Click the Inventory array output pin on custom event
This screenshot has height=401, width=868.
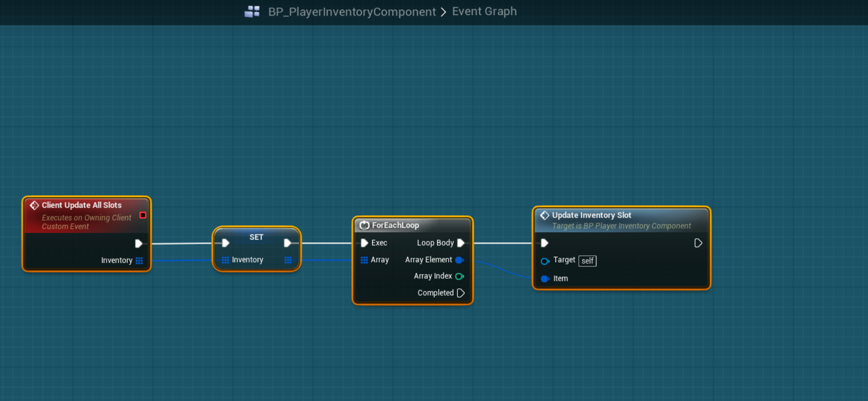(x=139, y=260)
